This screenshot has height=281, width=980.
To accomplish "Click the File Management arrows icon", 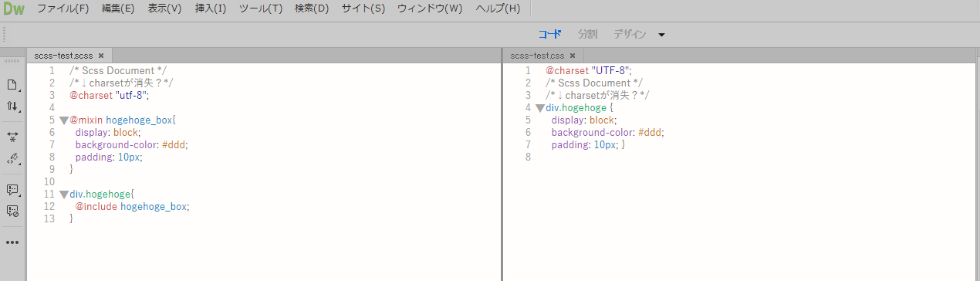I will pyautogui.click(x=12, y=106).
